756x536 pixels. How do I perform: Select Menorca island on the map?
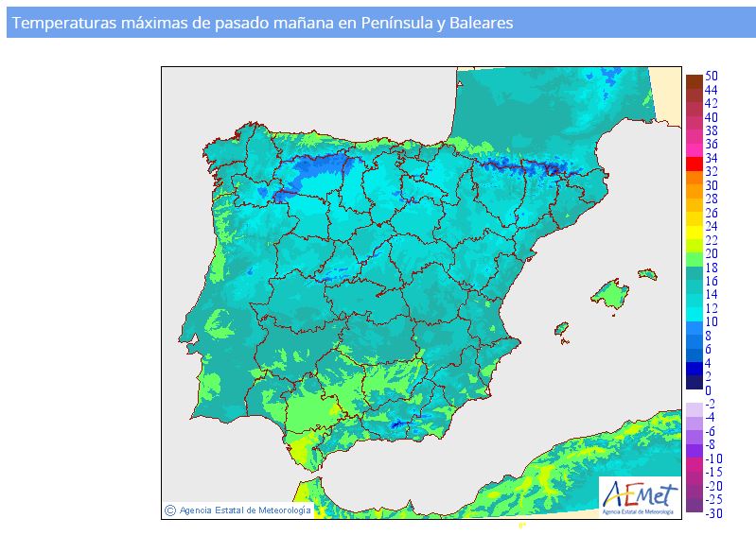coord(646,274)
